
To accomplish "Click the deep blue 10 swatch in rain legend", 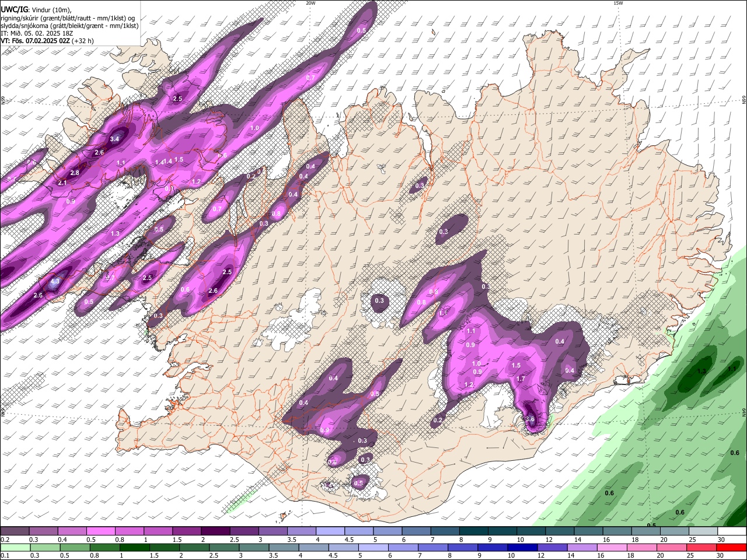I will click(x=522, y=547).
